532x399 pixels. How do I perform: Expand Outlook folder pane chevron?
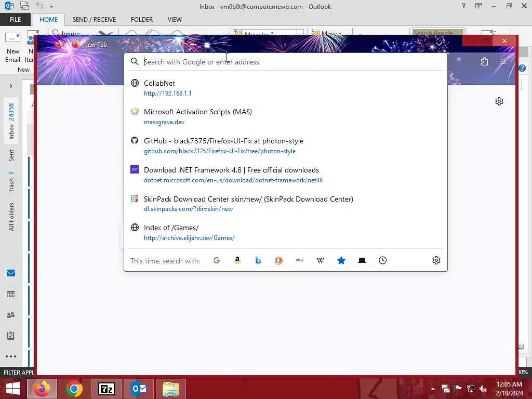[x=11, y=86]
